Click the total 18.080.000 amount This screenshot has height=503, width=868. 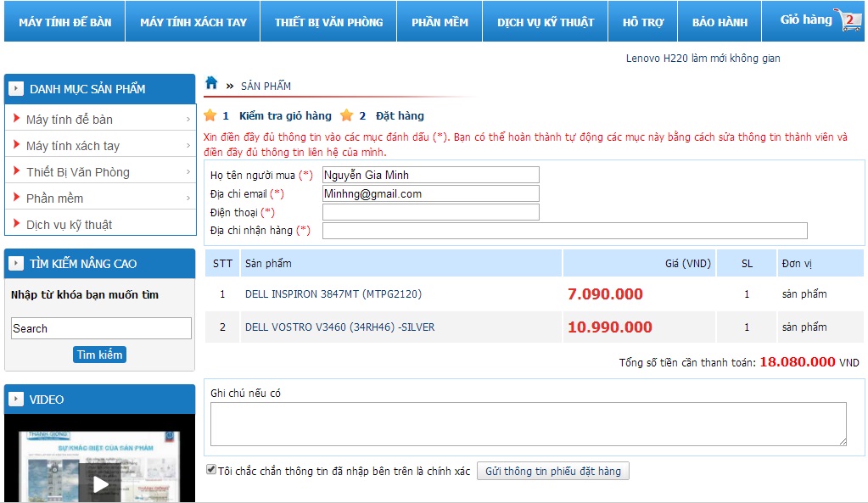(x=797, y=362)
